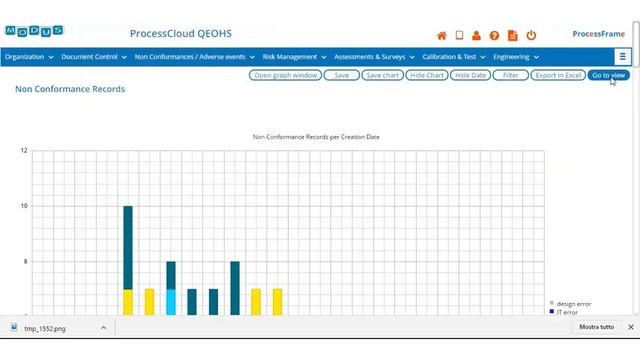Click the tmp_1552.png file icon
Screen dimensions: 640x360
click(x=14, y=327)
